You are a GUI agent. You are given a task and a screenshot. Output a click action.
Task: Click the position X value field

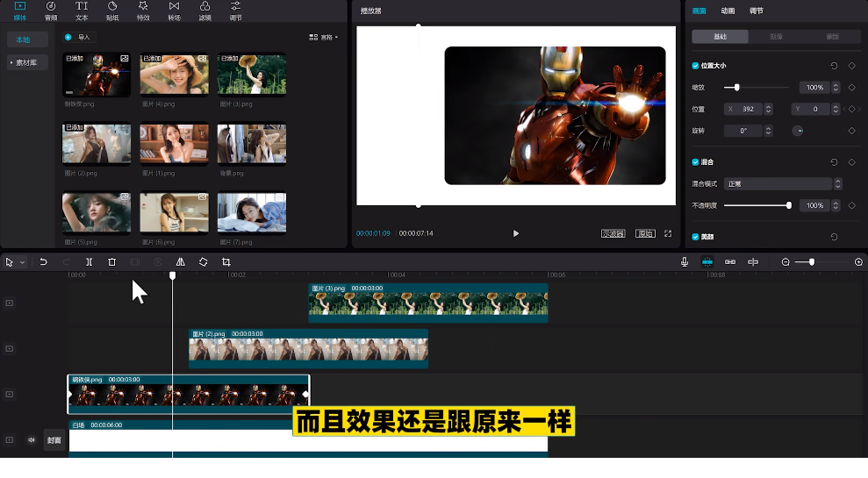(x=743, y=109)
